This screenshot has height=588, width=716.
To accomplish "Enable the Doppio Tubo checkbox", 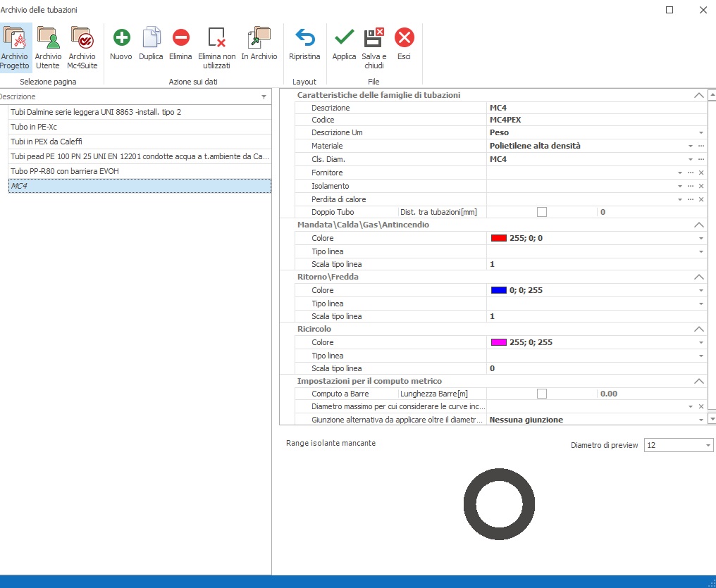I will click(x=541, y=212).
